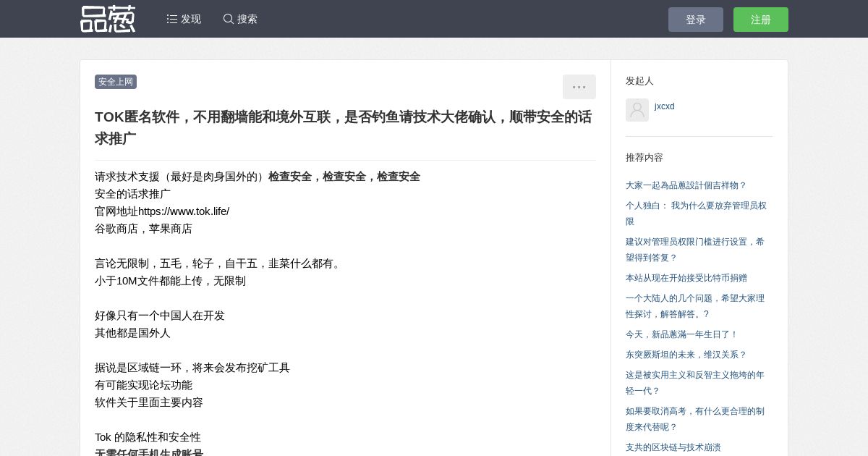Image resolution: width=868 pixels, height=456 pixels.
Task: Click the 登录 login button
Action: coord(696,20)
